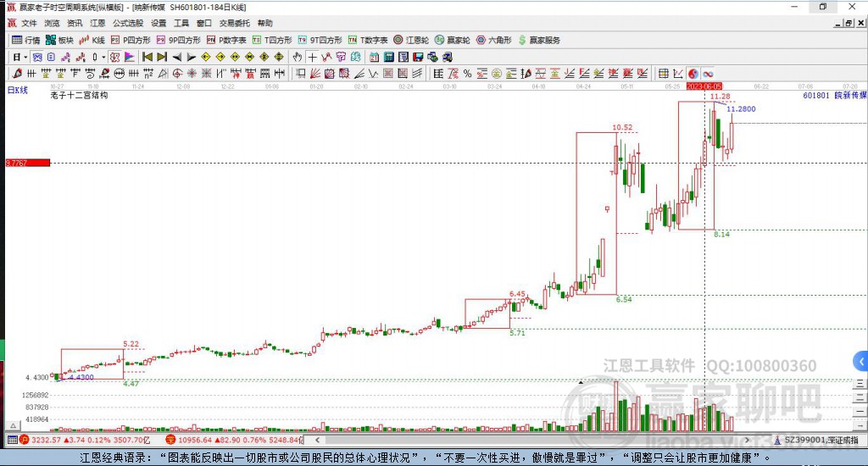Select the crosshair cursor tool
This screenshot has height=466, width=868.
pos(312,57)
